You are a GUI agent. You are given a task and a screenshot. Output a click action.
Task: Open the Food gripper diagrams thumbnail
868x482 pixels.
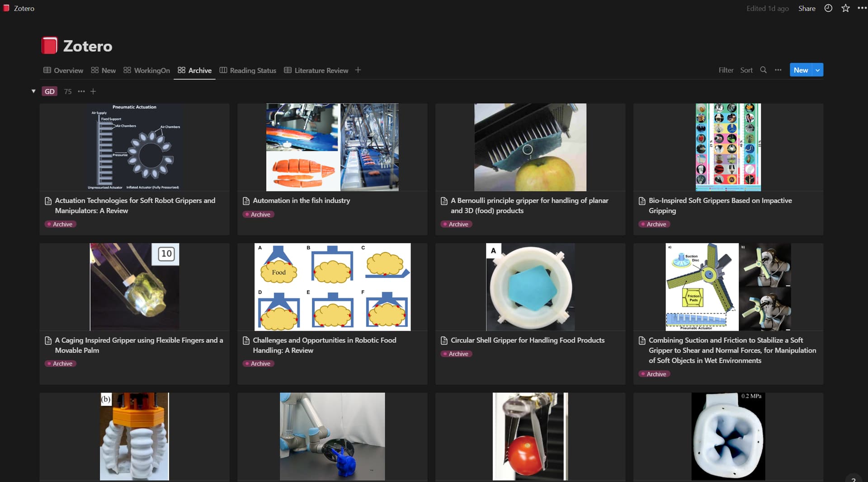coord(332,287)
